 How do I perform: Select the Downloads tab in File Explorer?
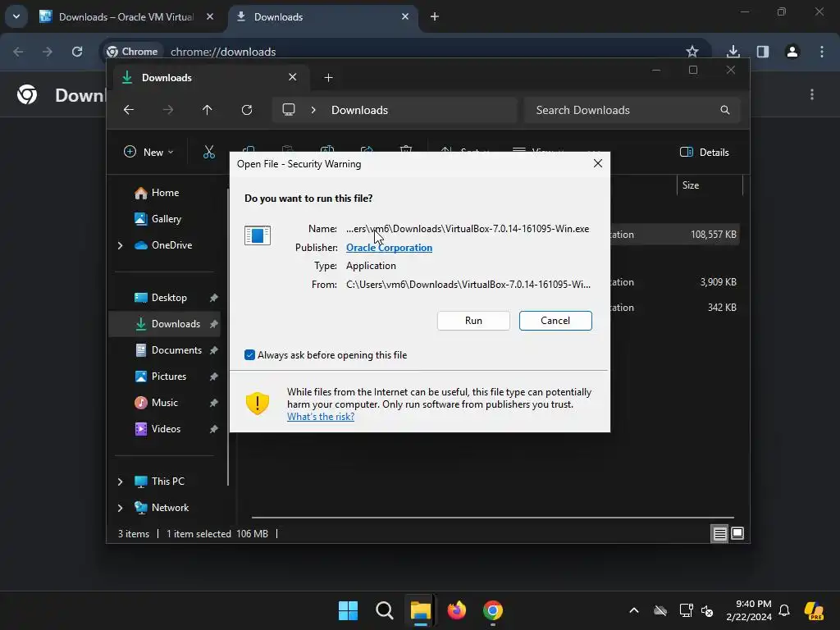pos(209,78)
